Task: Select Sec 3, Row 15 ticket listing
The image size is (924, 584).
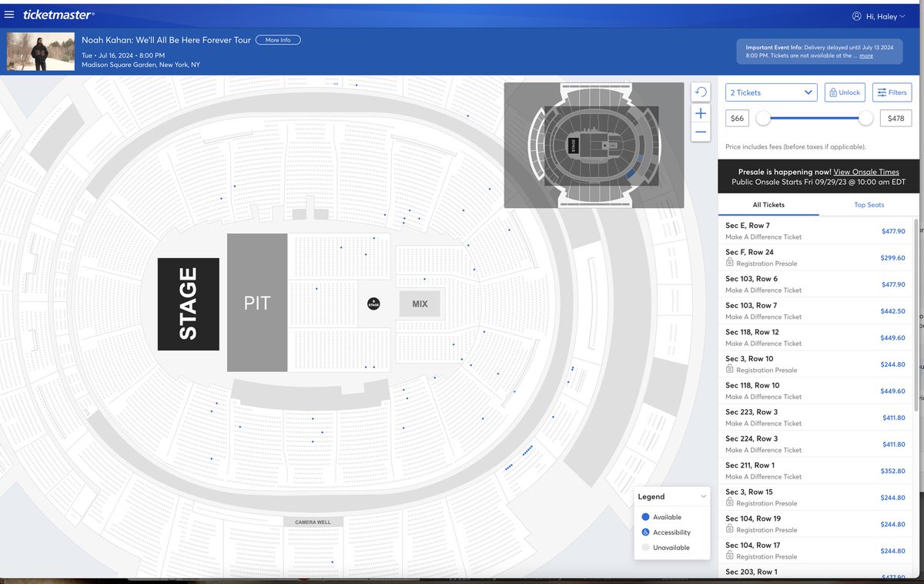Action: point(815,497)
